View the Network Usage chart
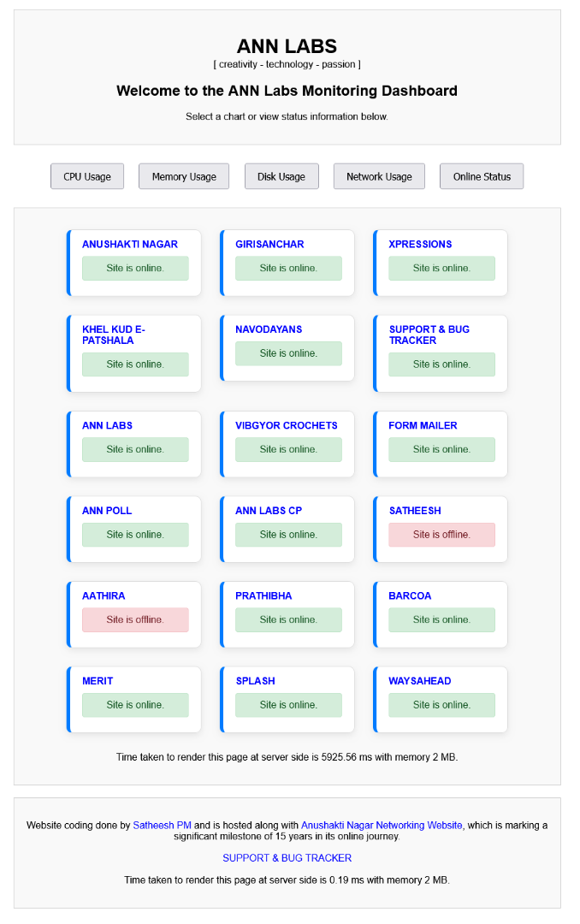The height and width of the screenshot is (924, 580). (379, 176)
